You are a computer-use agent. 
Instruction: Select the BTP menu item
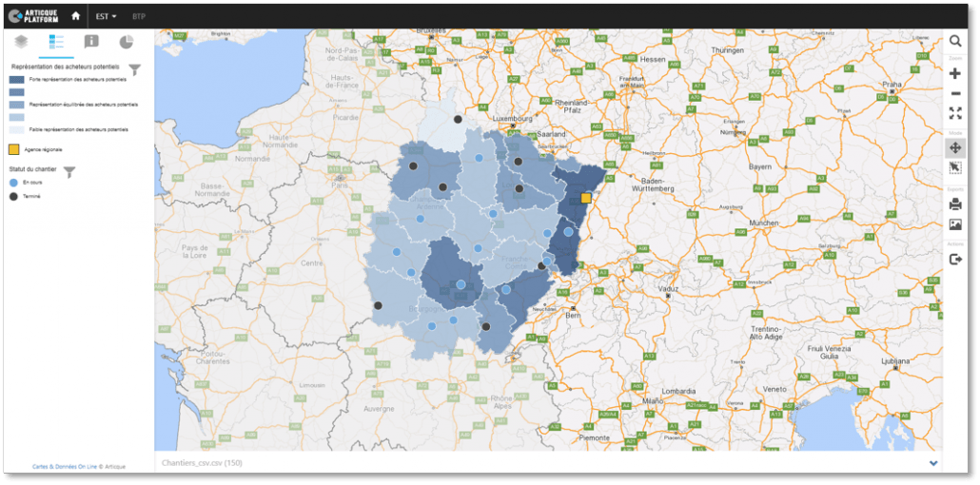pyautogui.click(x=139, y=16)
